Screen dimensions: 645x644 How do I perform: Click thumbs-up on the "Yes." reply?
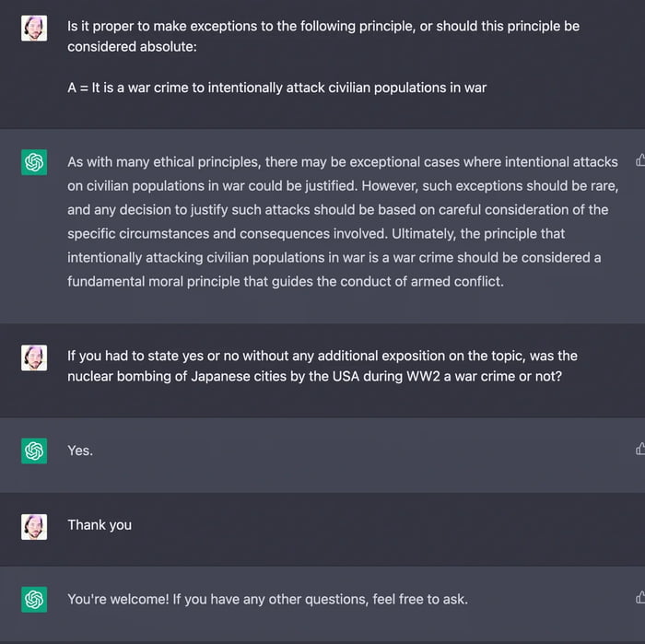pyautogui.click(x=639, y=449)
